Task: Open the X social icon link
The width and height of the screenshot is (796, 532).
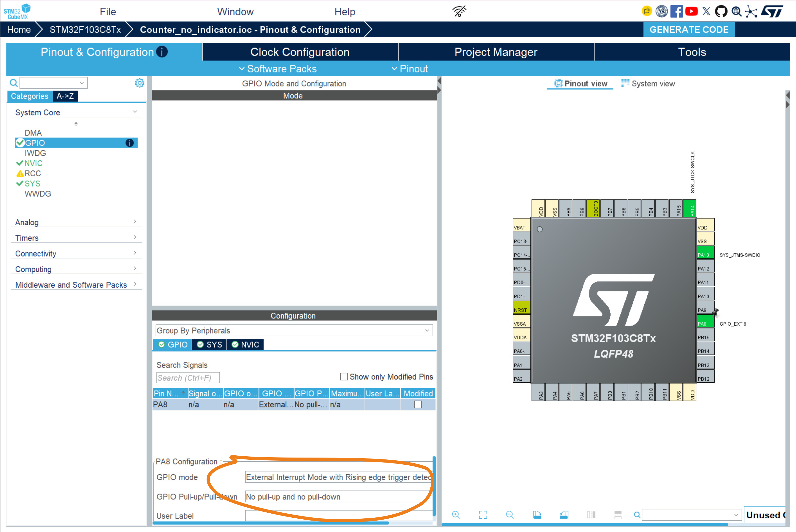Action: coord(706,11)
